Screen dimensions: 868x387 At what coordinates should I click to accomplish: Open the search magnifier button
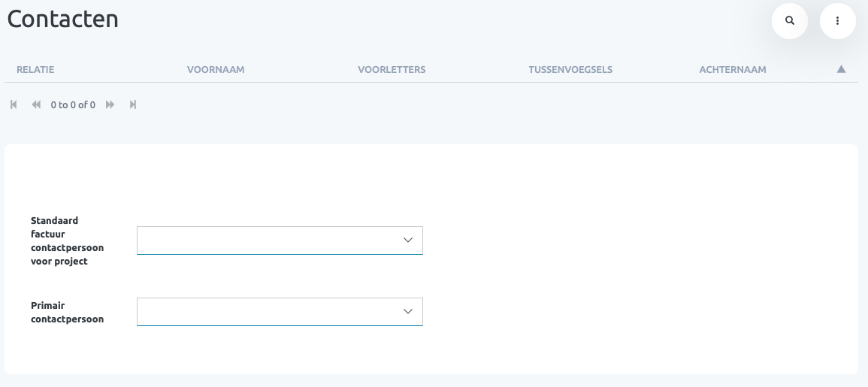click(x=789, y=21)
